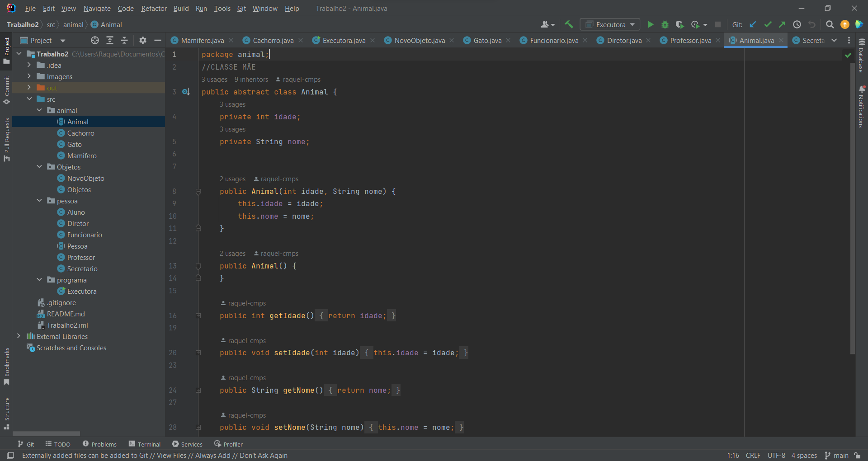This screenshot has width=868, height=461.
Task: Collapse all project tree nodes
Action: click(x=124, y=40)
